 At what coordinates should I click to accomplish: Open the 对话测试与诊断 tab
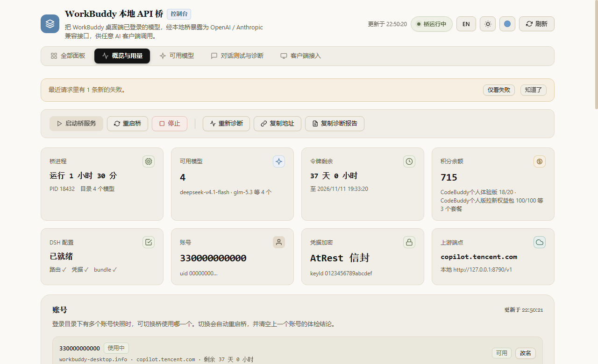tap(237, 56)
